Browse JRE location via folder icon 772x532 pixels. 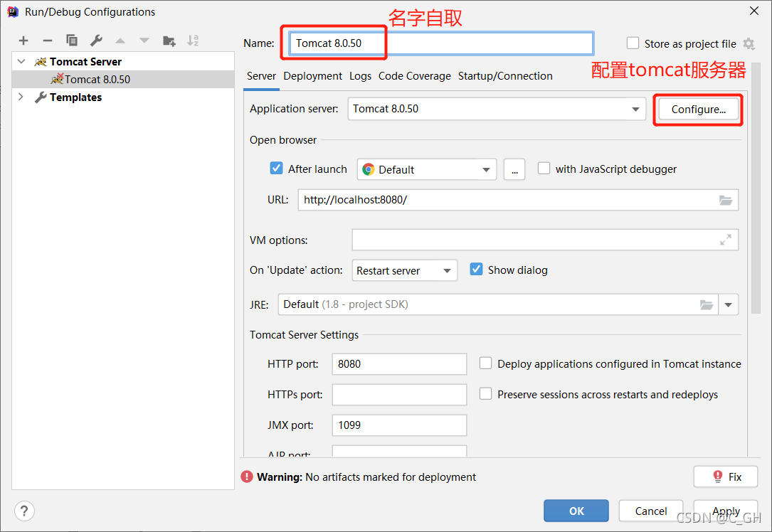pos(707,304)
